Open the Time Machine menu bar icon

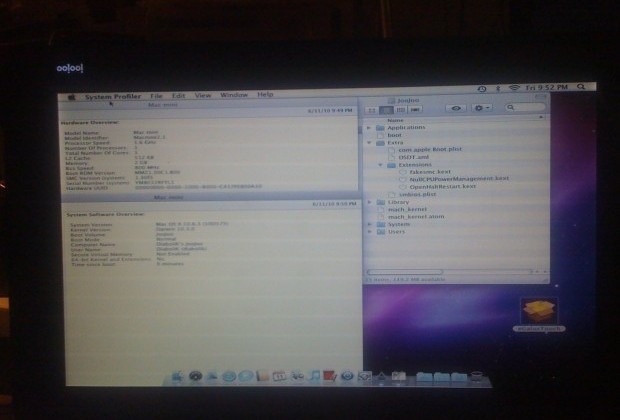coord(483,88)
